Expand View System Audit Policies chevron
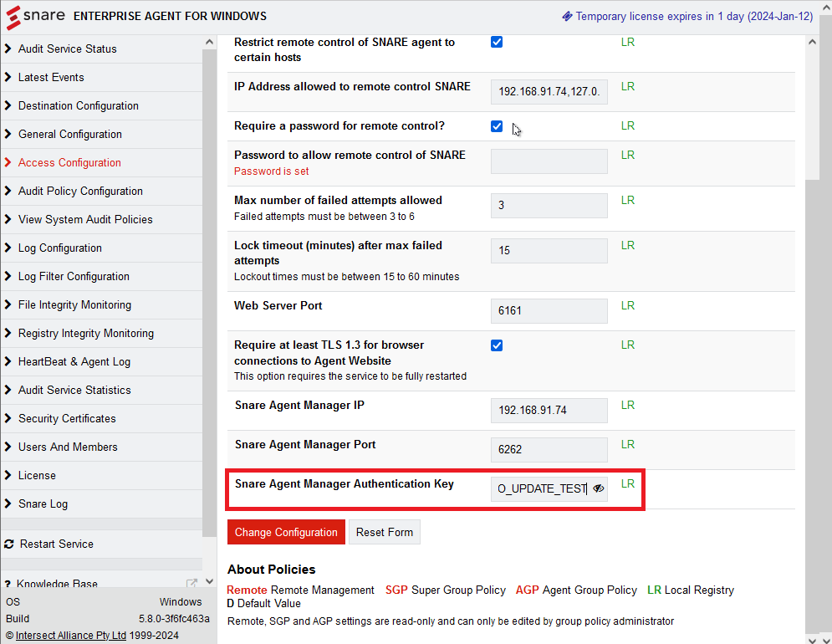 click(8, 219)
